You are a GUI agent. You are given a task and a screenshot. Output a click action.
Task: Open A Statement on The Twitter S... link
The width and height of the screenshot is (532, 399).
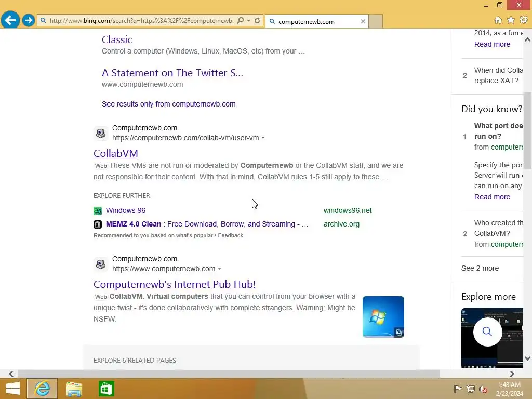coord(172,73)
